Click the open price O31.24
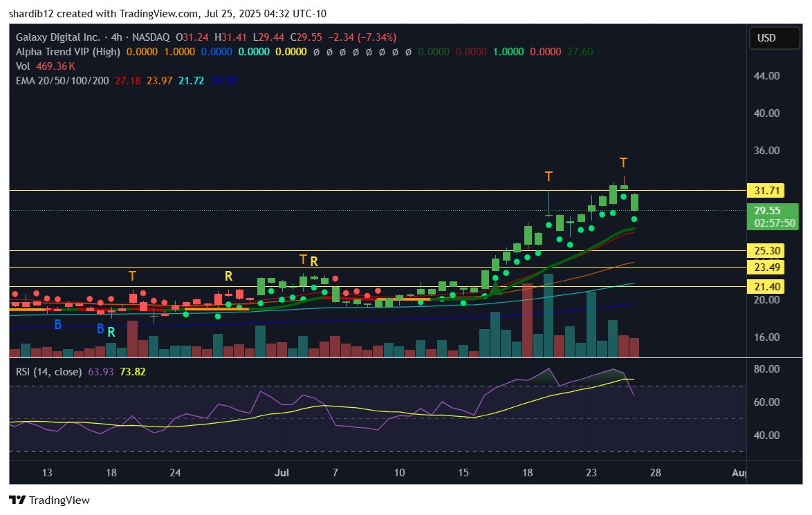This screenshot has height=515, width=812. (x=192, y=37)
